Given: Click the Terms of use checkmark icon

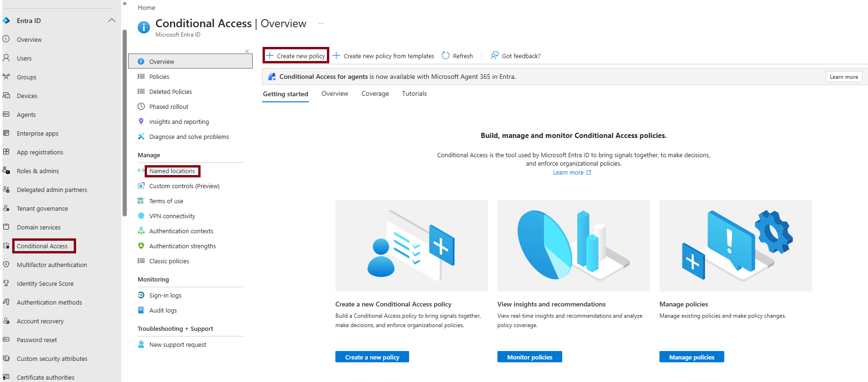Looking at the screenshot, I should tap(141, 201).
